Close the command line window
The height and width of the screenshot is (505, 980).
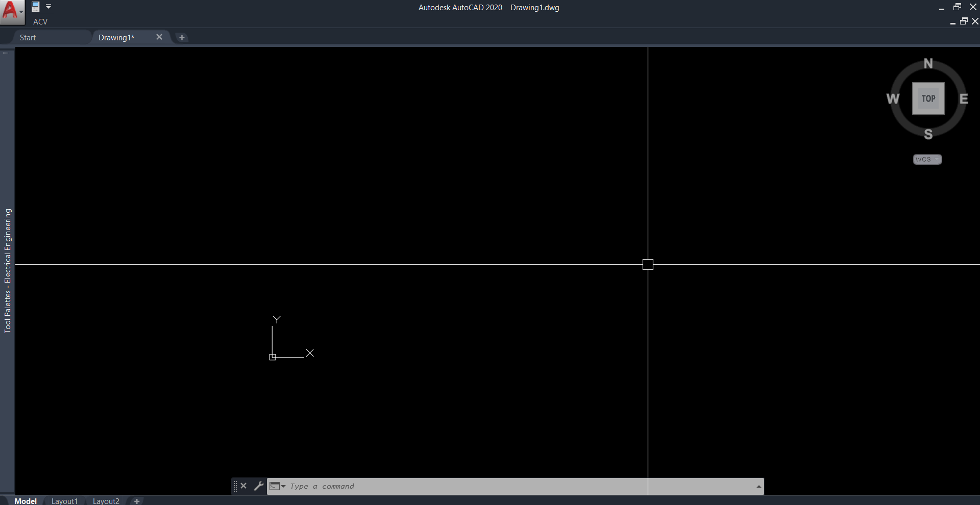pyautogui.click(x=243, y=486)
